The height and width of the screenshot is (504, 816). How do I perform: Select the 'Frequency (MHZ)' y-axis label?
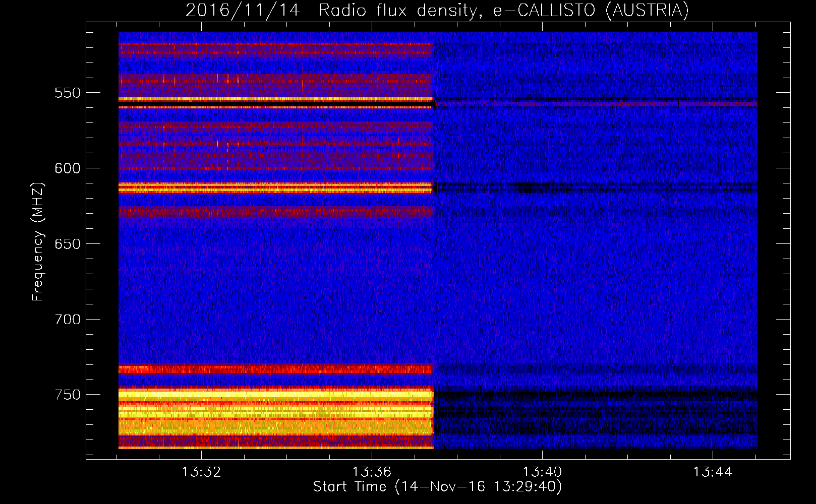(x=38, y=242)
